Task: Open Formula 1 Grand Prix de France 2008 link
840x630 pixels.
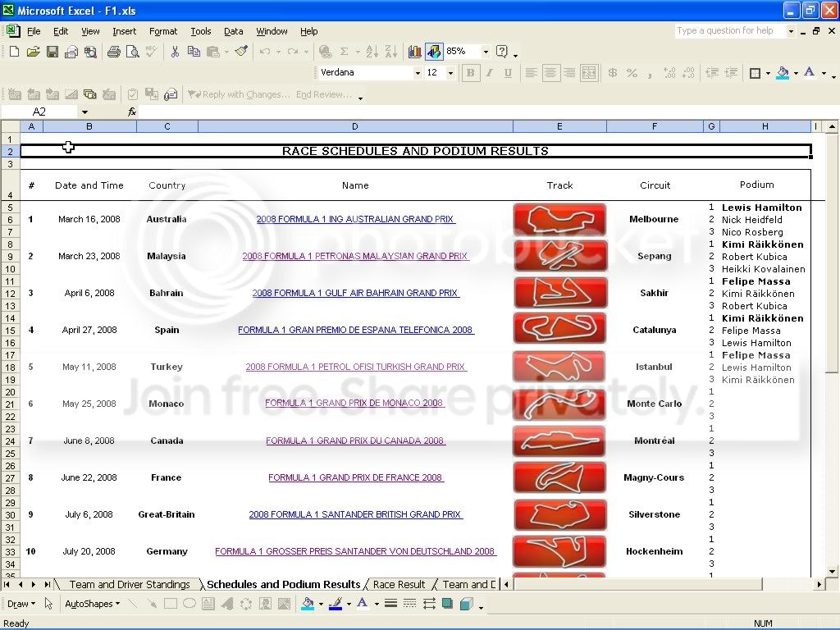Action: tap(356, 477)
